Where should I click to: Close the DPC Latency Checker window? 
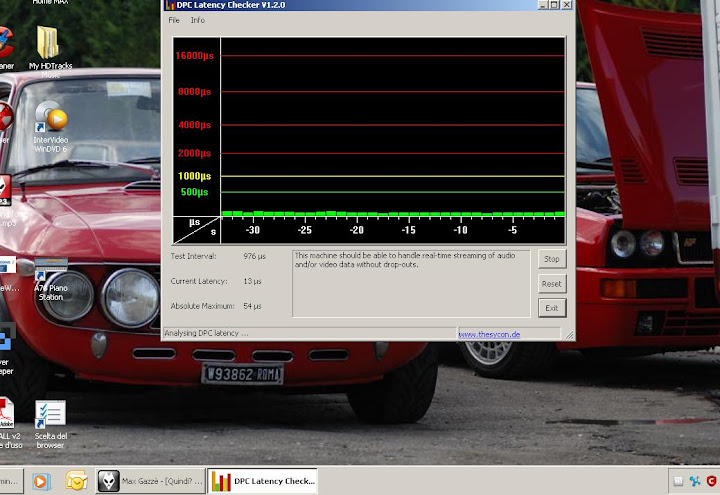pos(567,5)
